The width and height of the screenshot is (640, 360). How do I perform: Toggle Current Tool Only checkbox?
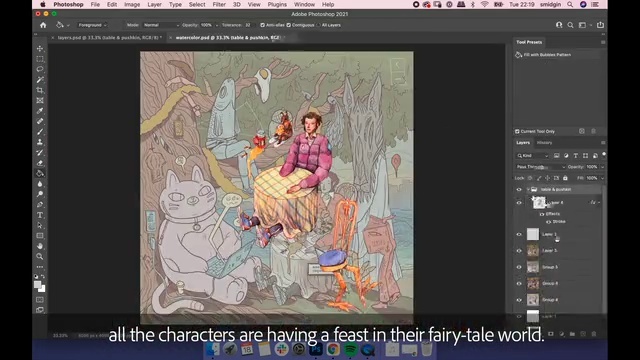coord(517,131)
